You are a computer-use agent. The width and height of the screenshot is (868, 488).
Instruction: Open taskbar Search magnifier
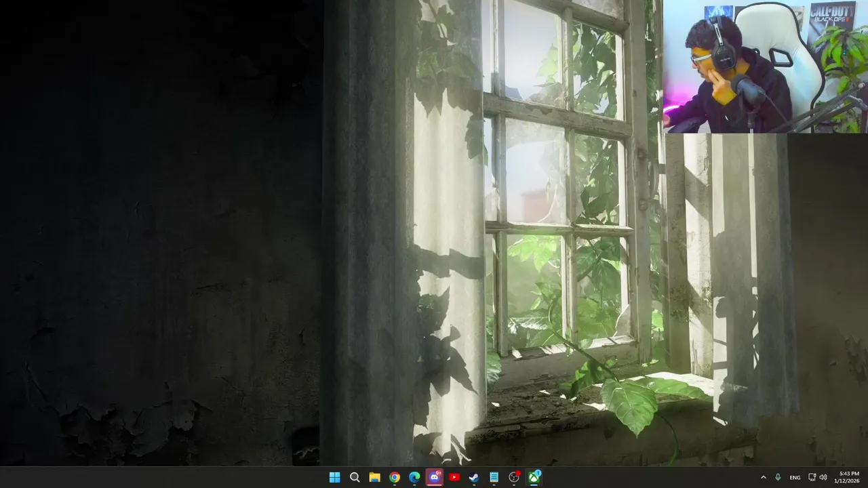click(355, 477)
